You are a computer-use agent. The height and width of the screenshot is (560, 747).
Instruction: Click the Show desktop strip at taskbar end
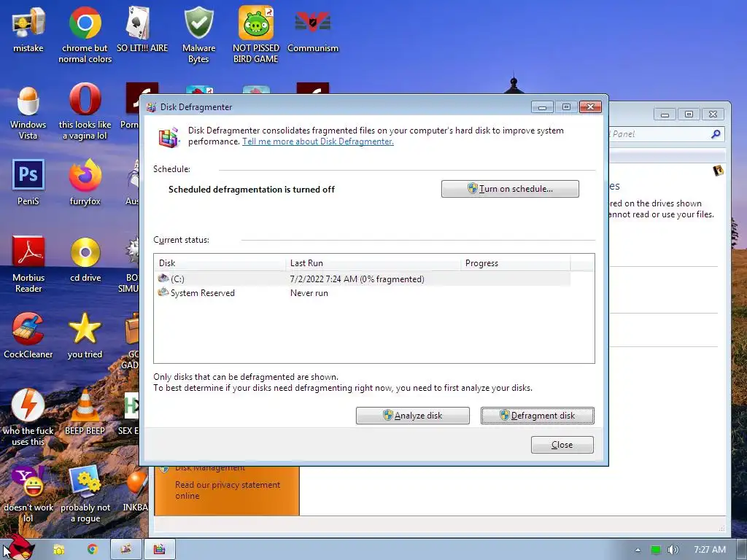742,550
